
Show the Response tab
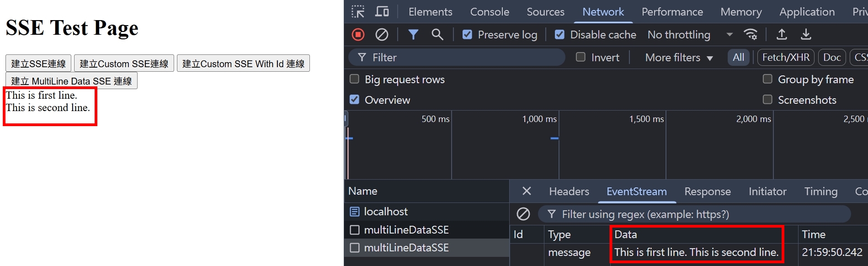tap(707, 192)
